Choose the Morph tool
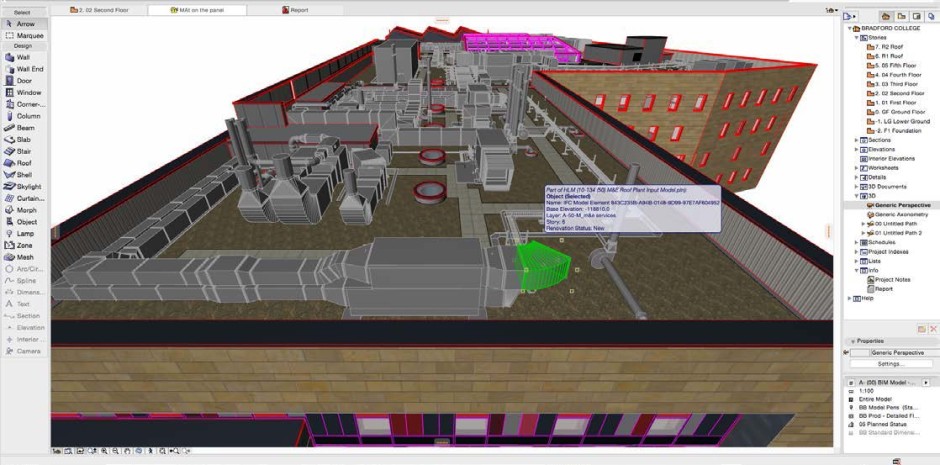 tap(24, 210)
